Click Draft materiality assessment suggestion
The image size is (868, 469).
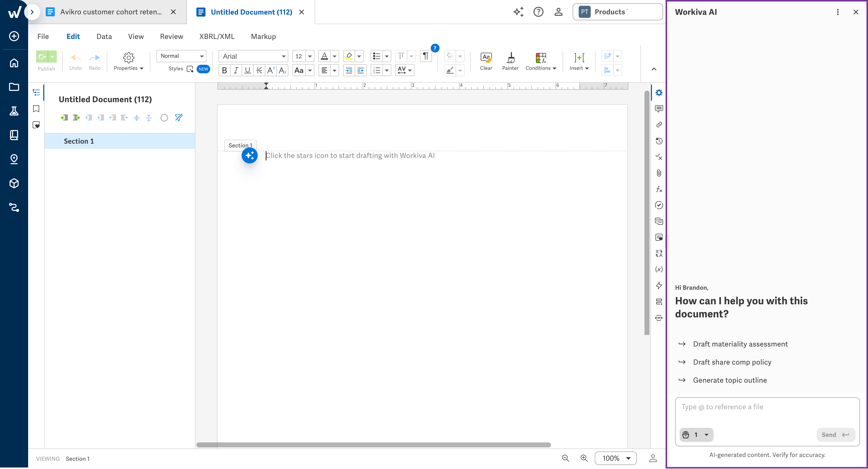740,344
